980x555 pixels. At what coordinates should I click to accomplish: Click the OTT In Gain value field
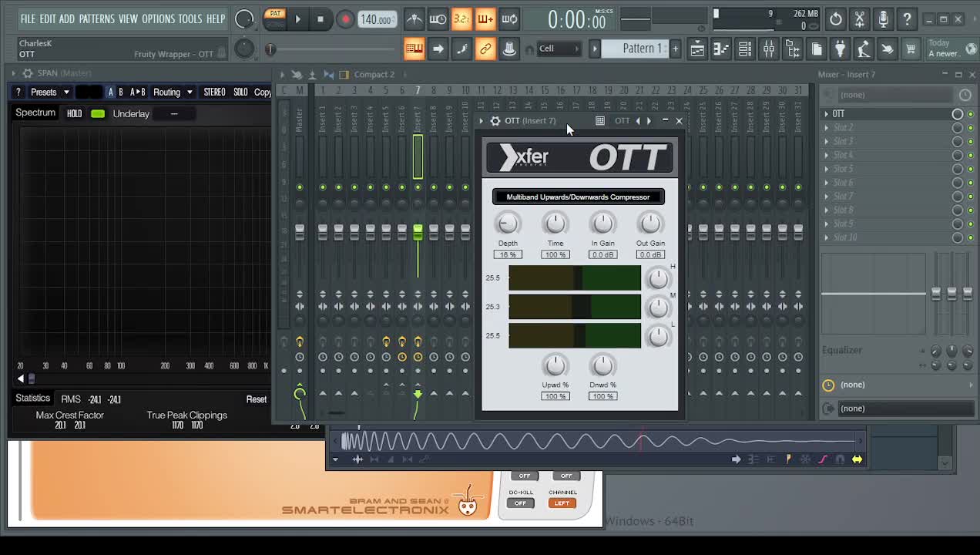pos(602,254)
